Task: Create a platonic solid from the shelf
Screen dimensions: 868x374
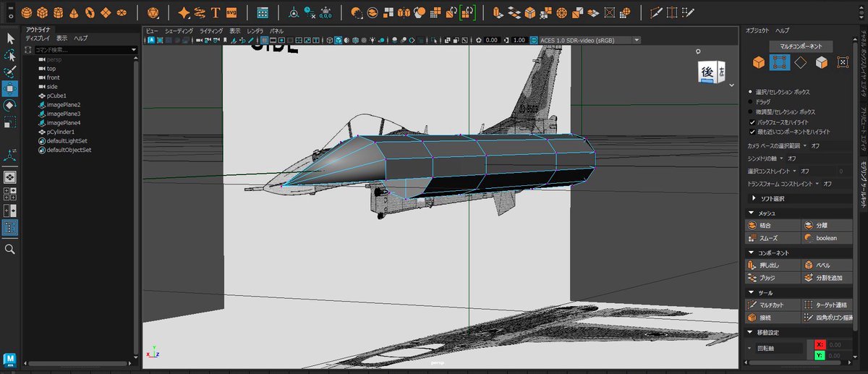Action: [x=152, y=12]
